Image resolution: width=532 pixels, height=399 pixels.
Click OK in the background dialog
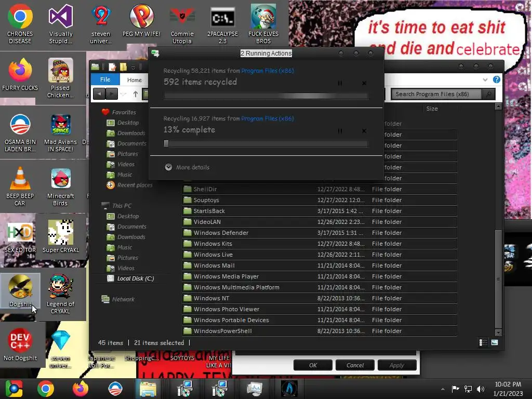(313, 365)
